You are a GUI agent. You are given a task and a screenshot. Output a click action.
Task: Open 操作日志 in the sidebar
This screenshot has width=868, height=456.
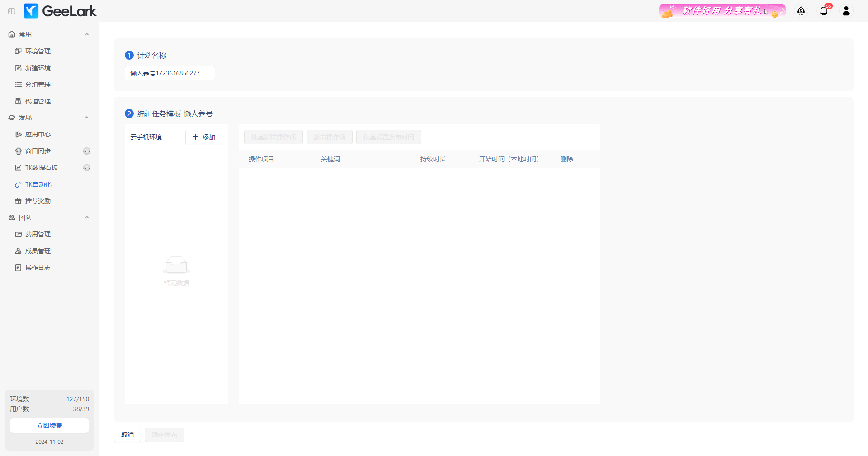(38, 268)
